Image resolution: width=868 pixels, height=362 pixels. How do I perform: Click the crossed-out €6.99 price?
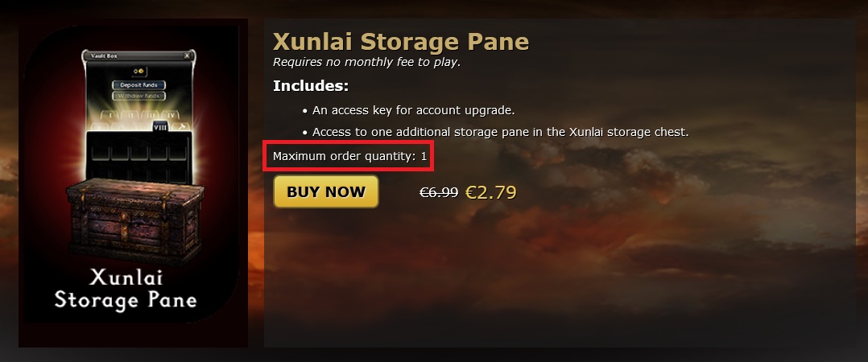(x=439, y=192)
